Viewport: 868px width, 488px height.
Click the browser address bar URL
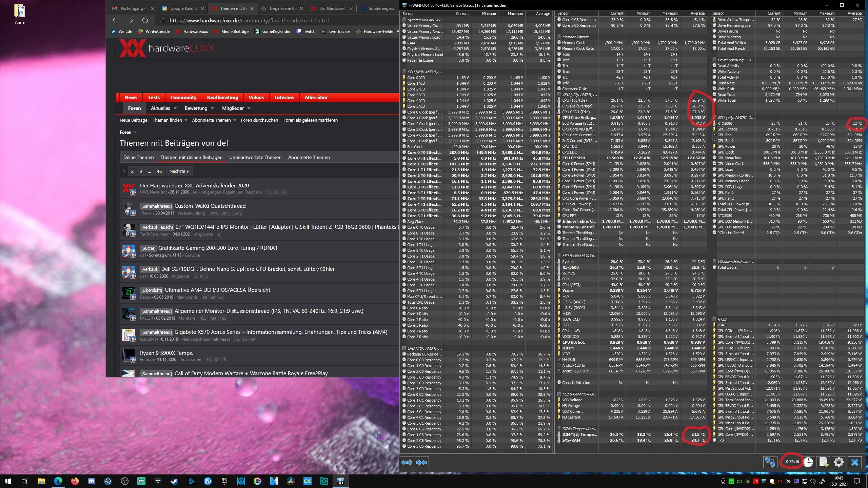pyautogui.click(x=249, y=20)
